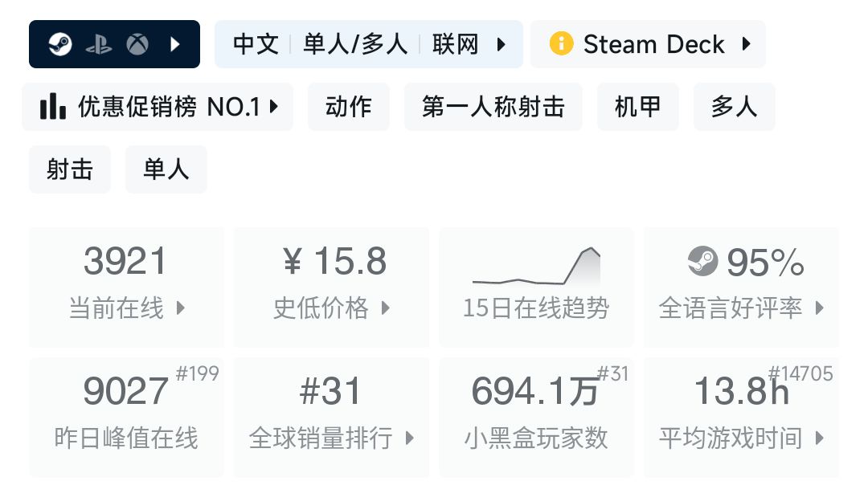Select the 多人 tag
The width and height of the screenshot is (868, 485).
coord(735,107)
